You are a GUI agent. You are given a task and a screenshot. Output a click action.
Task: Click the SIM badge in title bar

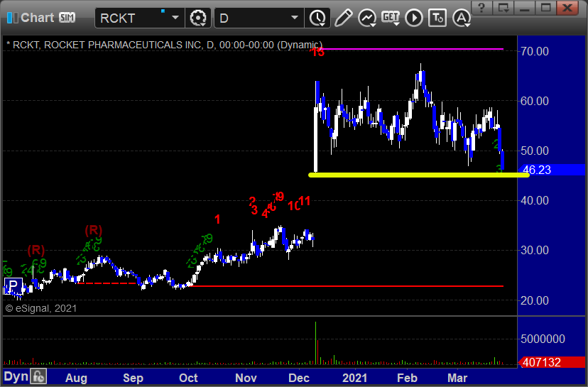(67, 18)
